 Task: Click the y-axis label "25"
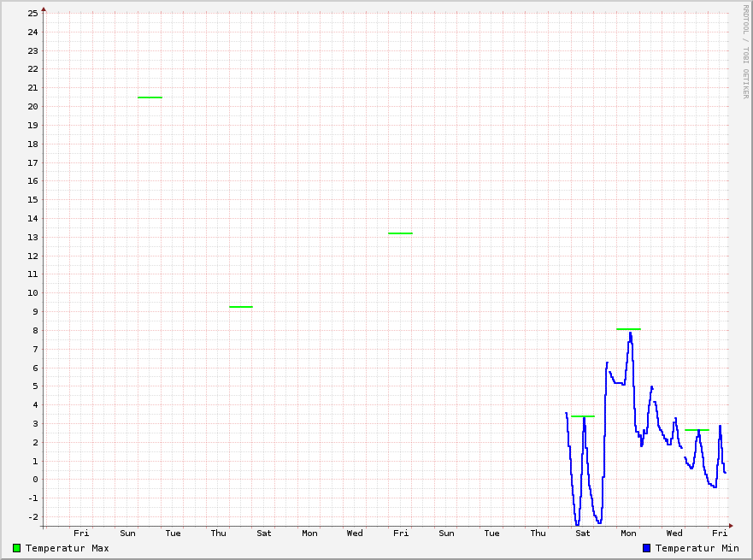tap(32, 13)
